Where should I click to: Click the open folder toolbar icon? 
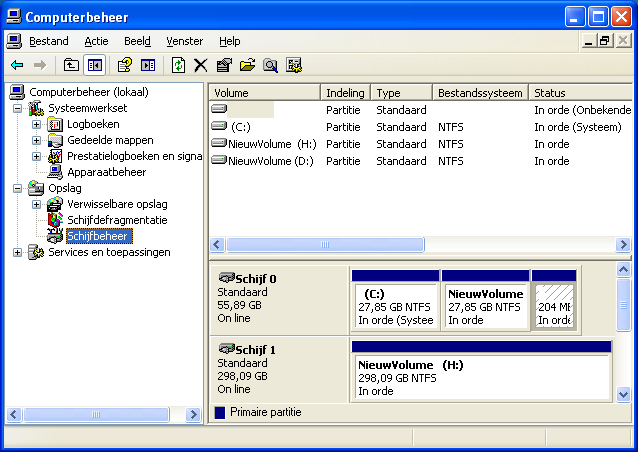[247, 65]
